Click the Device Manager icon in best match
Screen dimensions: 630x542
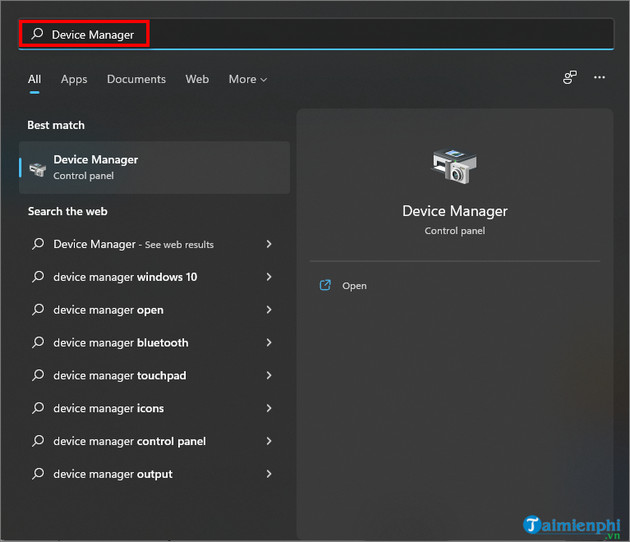click(x=37, y=169)
